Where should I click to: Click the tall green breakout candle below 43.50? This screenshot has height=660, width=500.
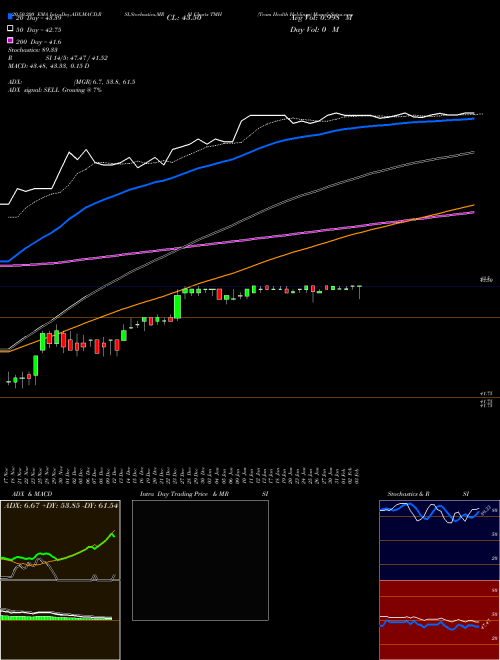click(x=178, y=306)
